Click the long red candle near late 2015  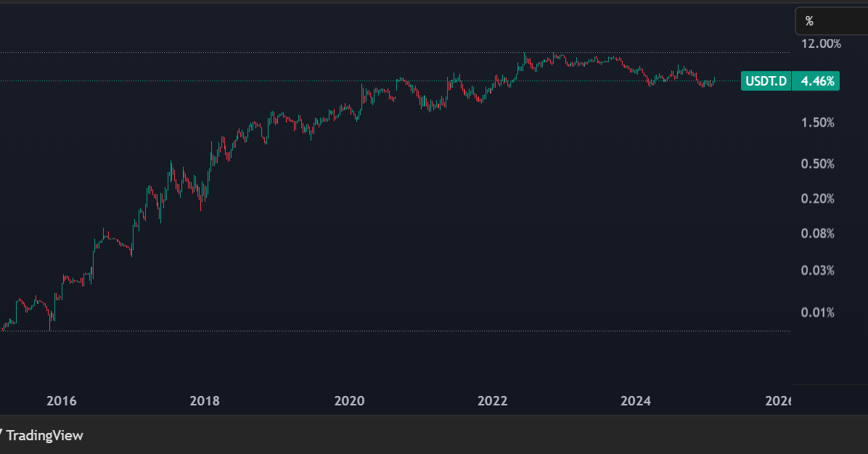tap(50, 318)
